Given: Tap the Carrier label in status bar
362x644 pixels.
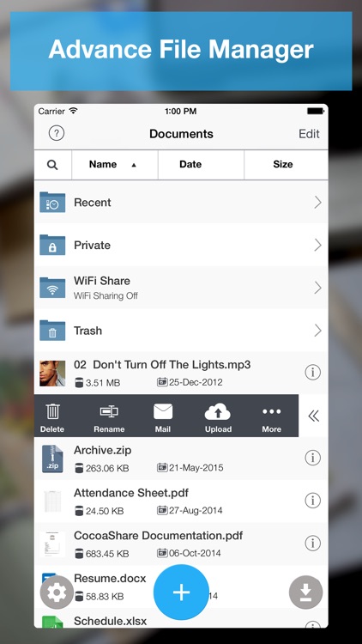Looking at the screenshot, I should [51, 111].
